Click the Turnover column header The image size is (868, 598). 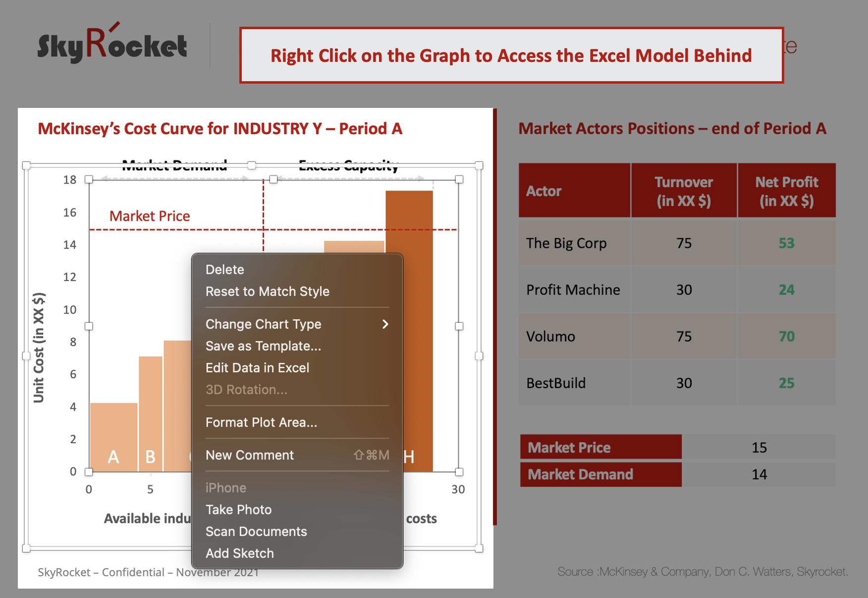pyautogui.click(x=684, y=191)
